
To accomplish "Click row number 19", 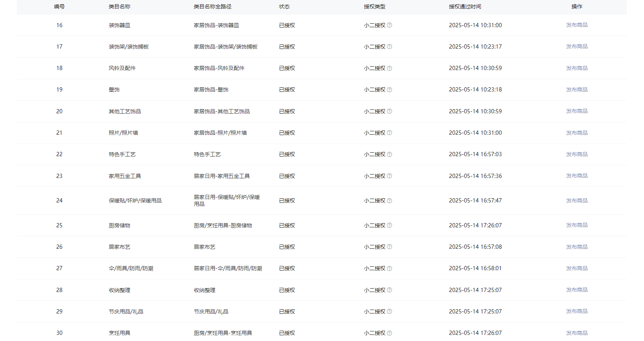I will [x=59, y=90].
